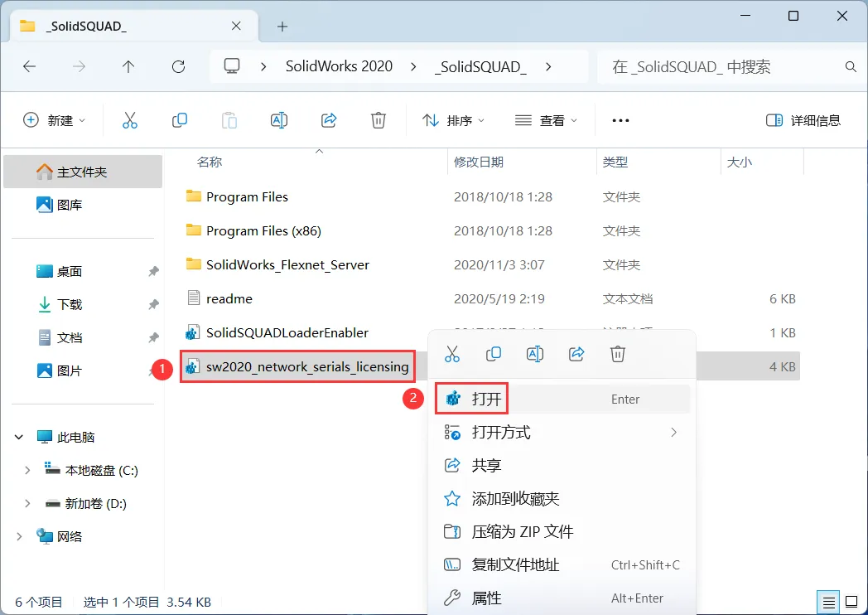The height and width of the screenshot is (615, 868).
Task: Unpin 下载 via its pin icon
Action: (153, 305)
